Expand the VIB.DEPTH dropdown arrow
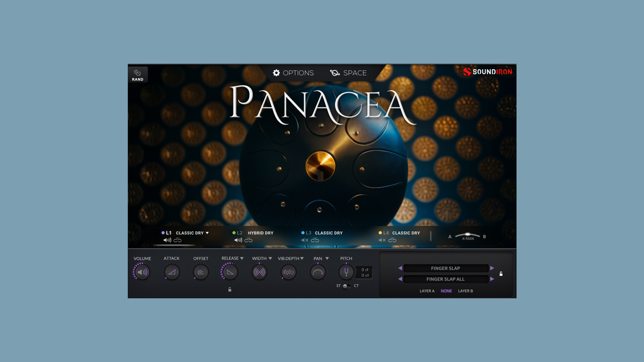 (x=302, y=258)
